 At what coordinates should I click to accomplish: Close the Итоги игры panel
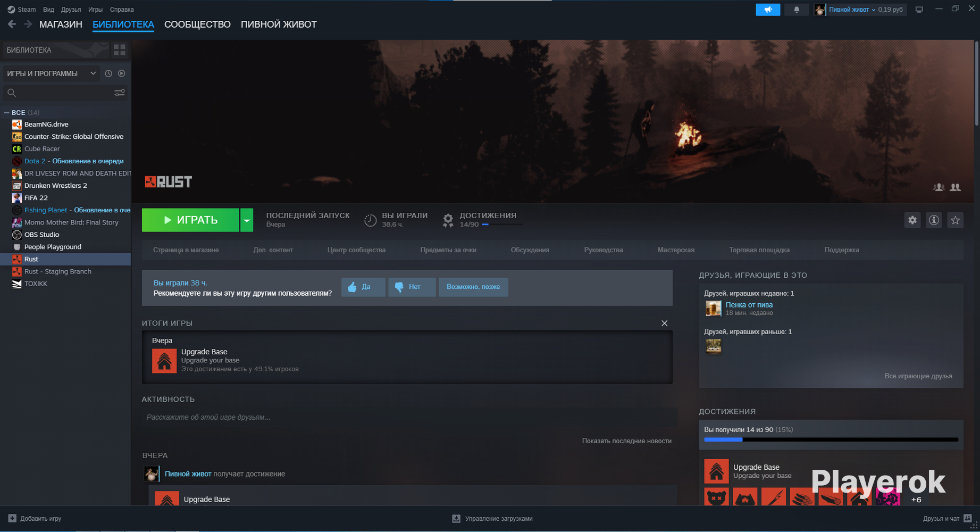664,323
